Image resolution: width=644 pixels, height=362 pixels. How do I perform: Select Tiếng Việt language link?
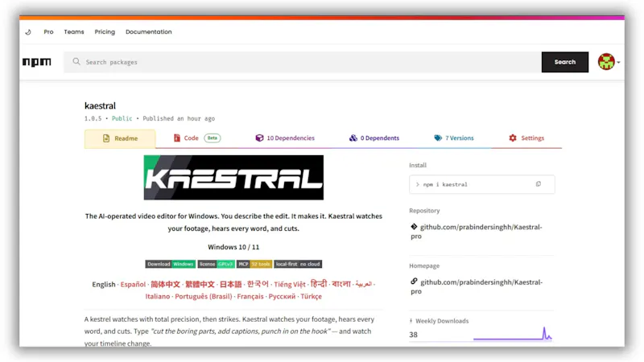click(290, 285)
